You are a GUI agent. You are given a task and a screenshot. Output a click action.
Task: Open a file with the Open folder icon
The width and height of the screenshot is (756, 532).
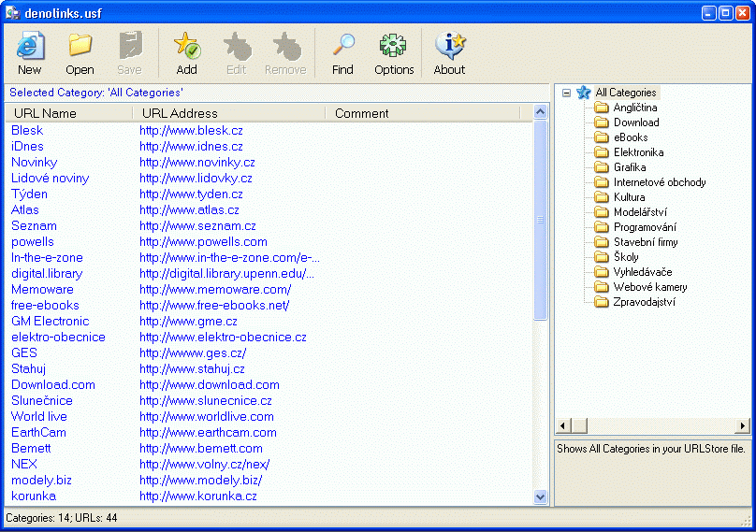80,45
